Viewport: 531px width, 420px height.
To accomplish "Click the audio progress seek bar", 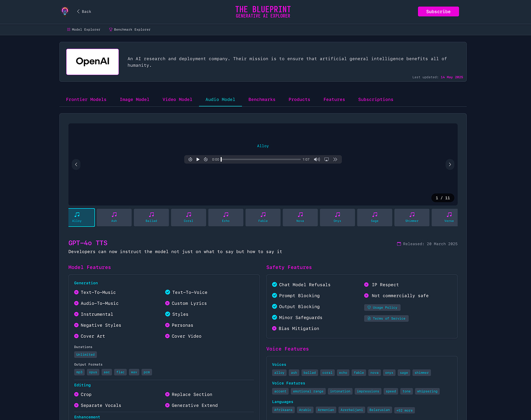I will coord(261,159).
